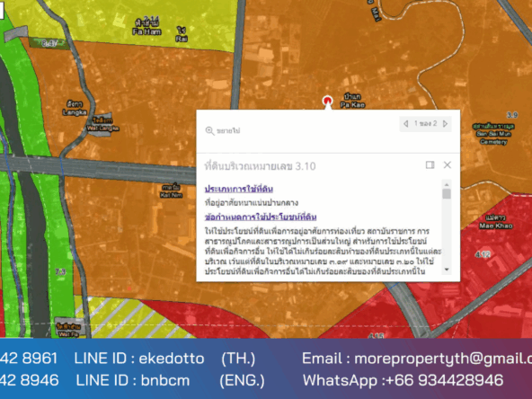Click the 1 ของ 2 page indicator

[x=425, y=124]
